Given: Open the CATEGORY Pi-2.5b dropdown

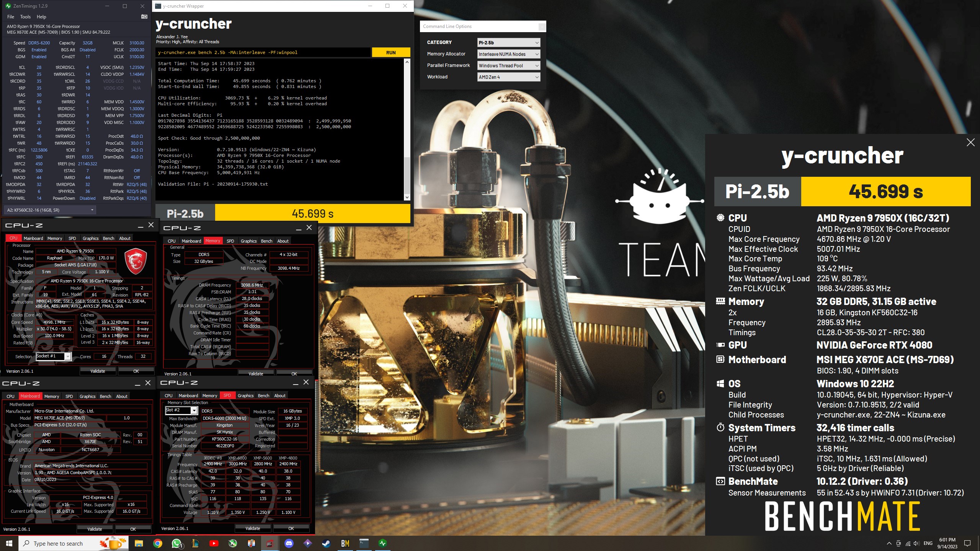Looking at the screenshot, I should 509,42.
